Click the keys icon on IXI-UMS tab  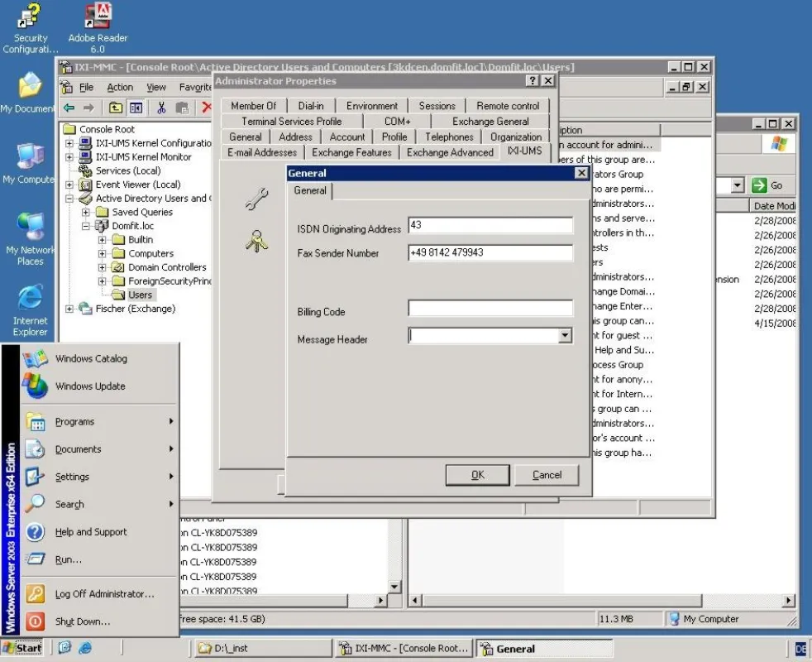click(256, 241)
